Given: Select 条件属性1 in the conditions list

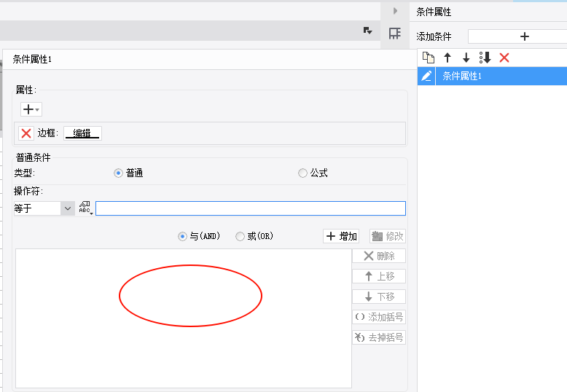Looking at the screenshot, I should (501, 76).
